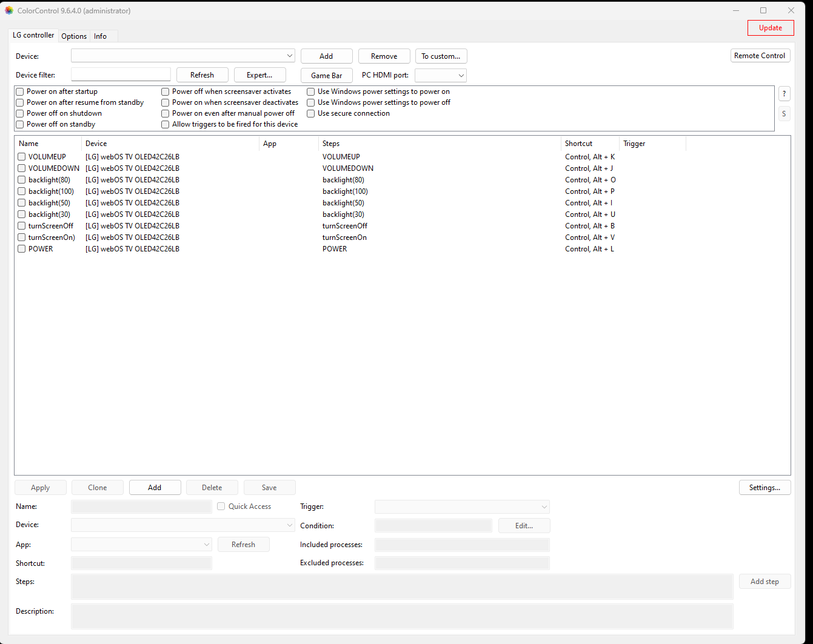
Task: Click the Add step button
Action: (765, 582)
